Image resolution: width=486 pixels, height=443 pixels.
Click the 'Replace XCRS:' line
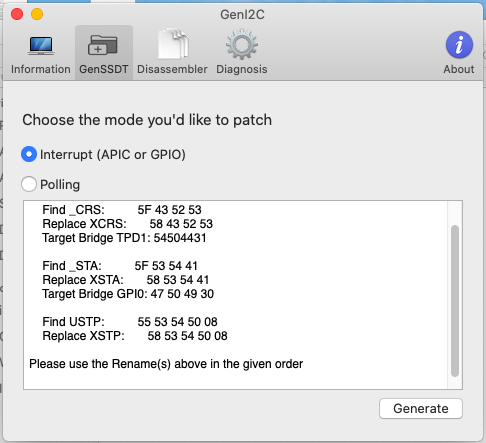pos(127,224)
